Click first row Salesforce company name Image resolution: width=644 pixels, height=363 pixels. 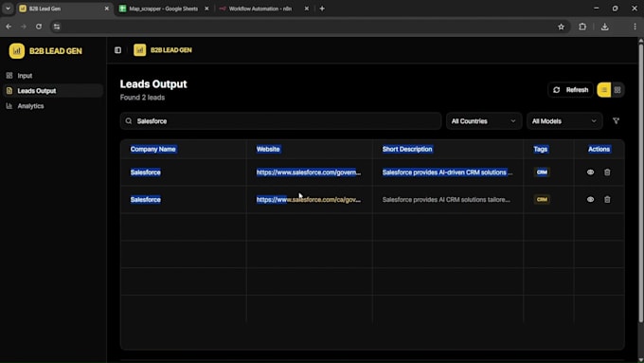[x=146, y=172]
